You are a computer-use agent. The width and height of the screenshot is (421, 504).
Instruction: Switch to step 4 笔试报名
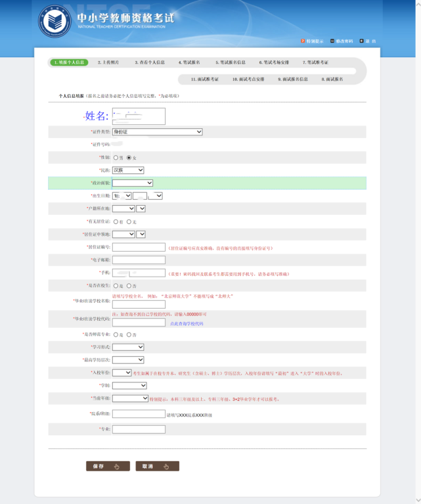[189, 62]
